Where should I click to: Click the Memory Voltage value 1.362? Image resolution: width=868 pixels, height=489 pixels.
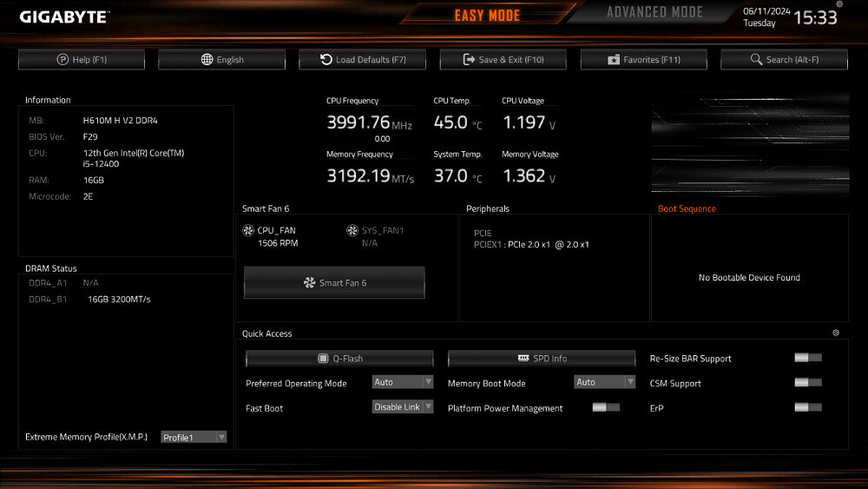pyautogui.click(x=523, y=175)
